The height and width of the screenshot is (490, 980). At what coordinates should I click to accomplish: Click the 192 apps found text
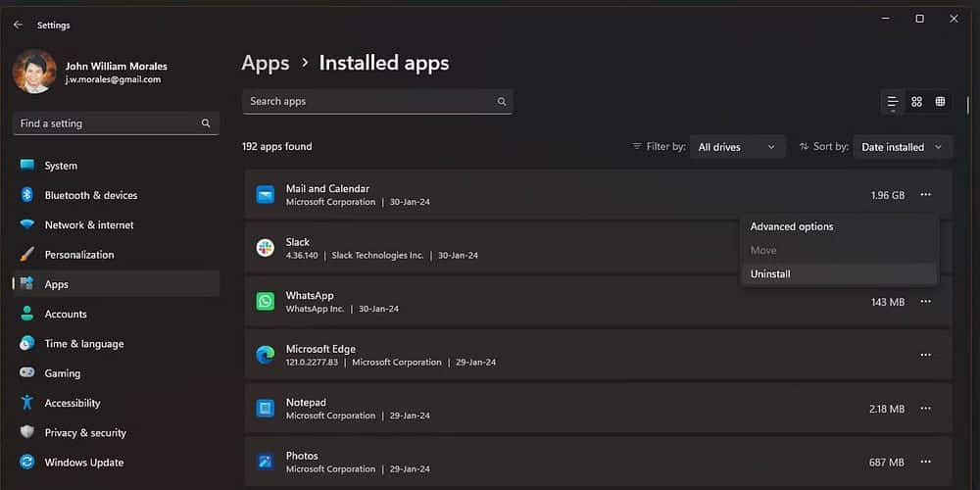click(277, 147)
